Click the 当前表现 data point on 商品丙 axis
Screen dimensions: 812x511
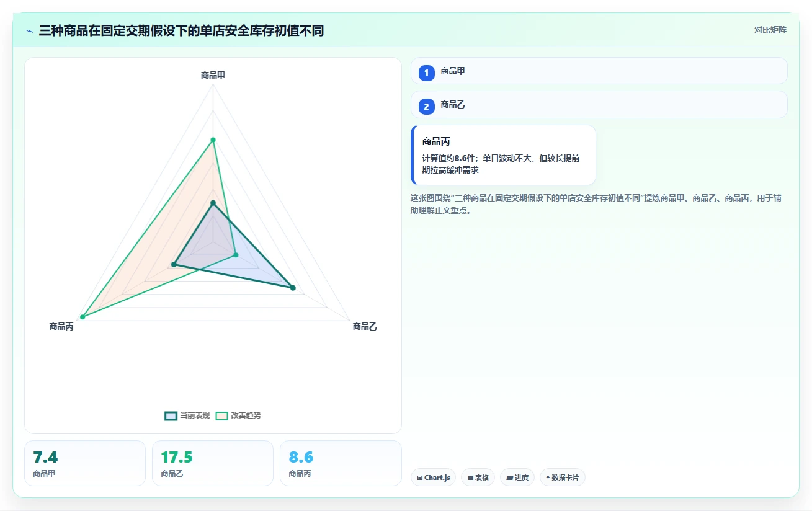click(x=174, y=265)
